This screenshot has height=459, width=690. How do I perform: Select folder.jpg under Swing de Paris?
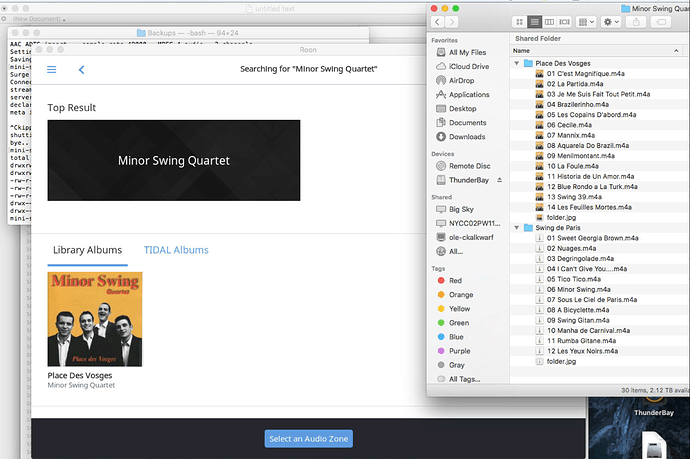[600, 361]
